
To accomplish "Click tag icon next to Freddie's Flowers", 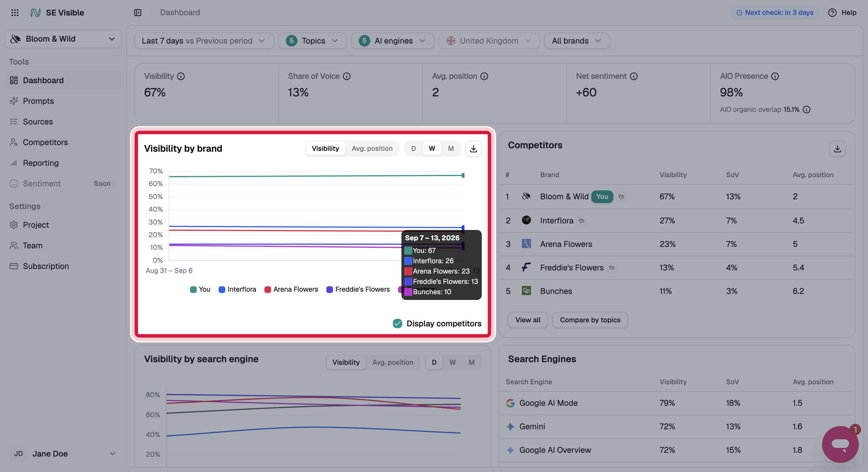I will (x=612, y=268).
